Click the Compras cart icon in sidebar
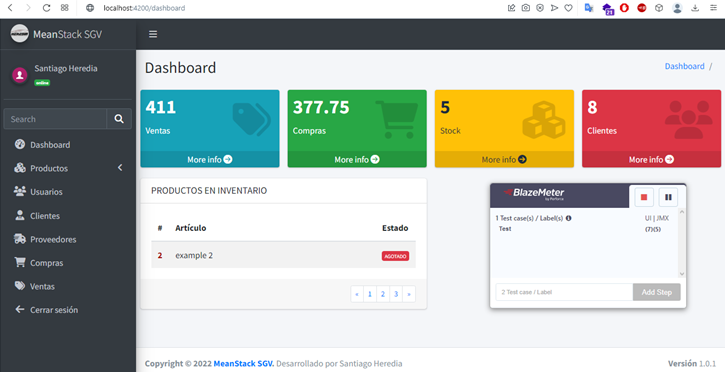 20,262
